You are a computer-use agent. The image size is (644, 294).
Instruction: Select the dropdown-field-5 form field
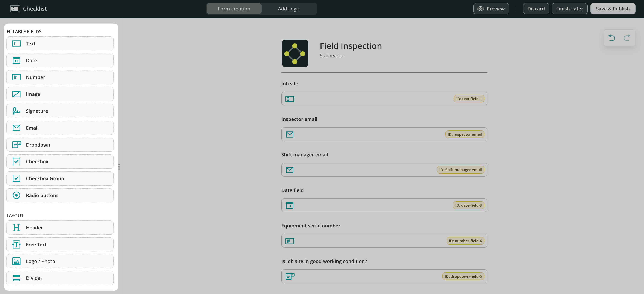coord(384,276)
